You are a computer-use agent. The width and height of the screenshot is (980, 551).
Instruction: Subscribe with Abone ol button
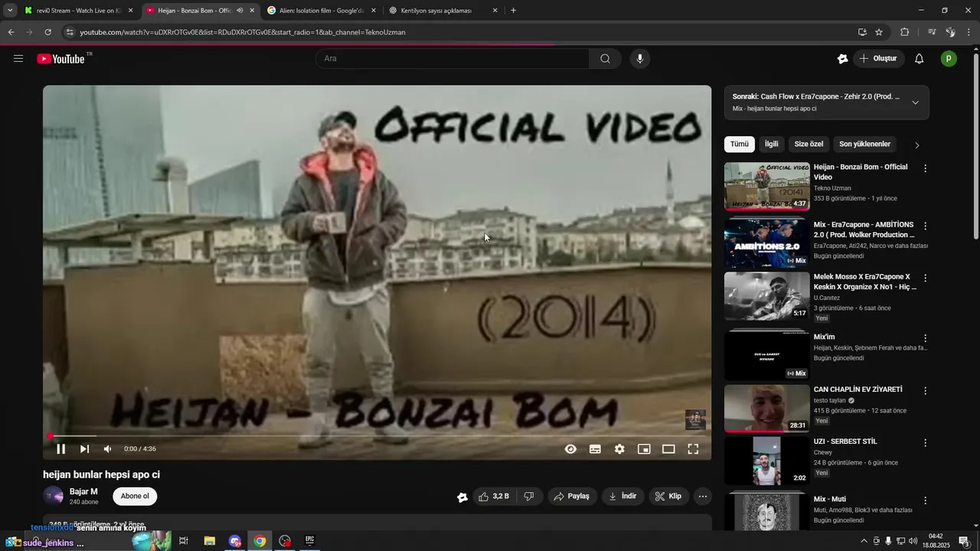tap(135, 496)
